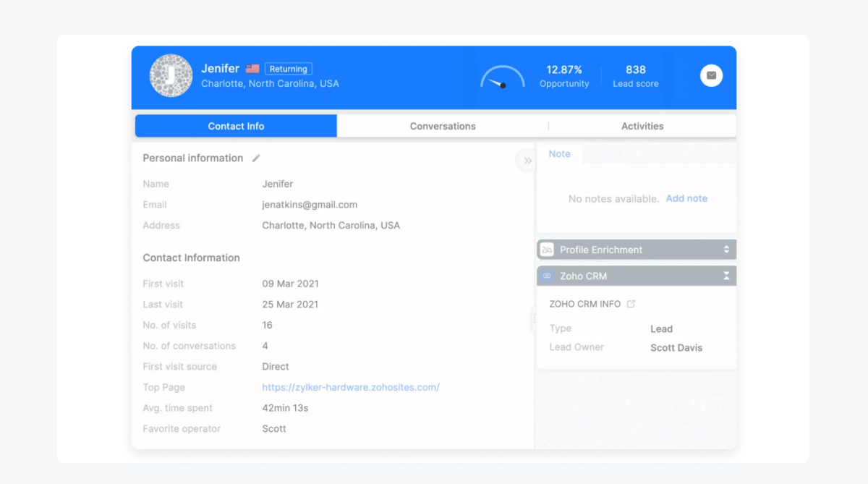Click the Zoho CRM integration icon
Viewport: 868px width, 484px height.
click(x=546, y=276)
